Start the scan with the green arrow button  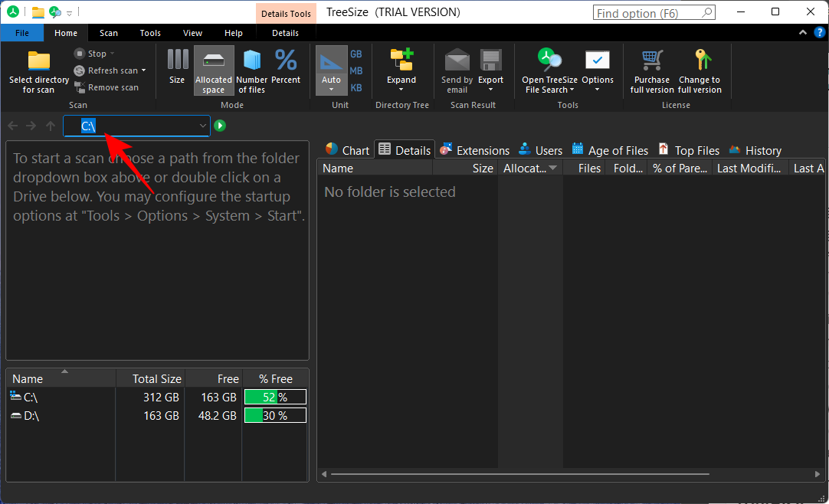(x=220, y=125)
